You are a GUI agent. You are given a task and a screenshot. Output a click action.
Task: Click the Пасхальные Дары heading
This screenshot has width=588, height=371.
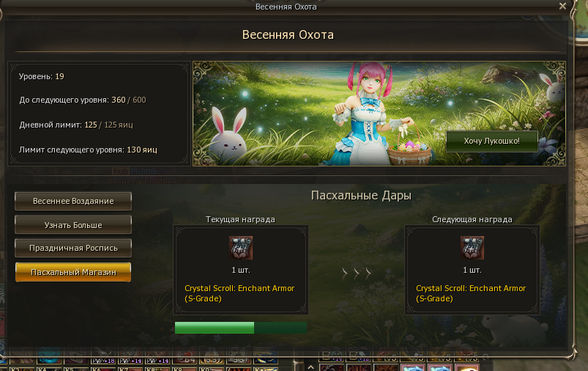pos(361,195)
